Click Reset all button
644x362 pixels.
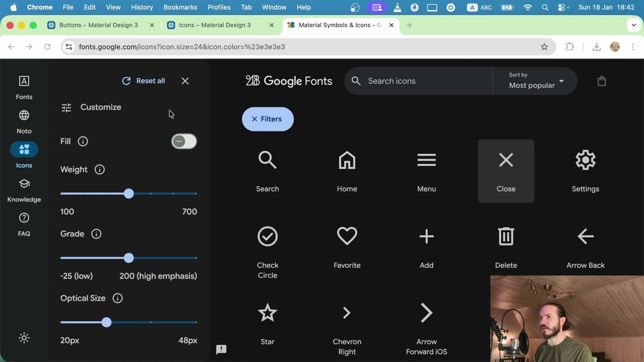tap(143, 81)
